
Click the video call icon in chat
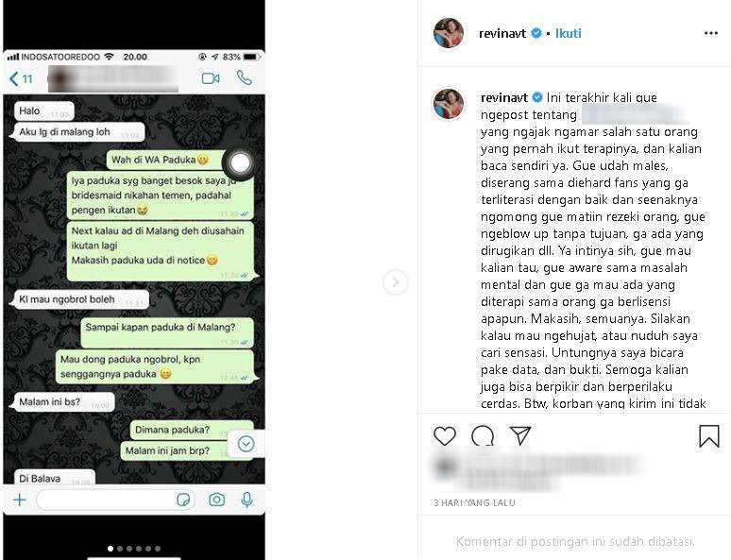pos(211,78)
